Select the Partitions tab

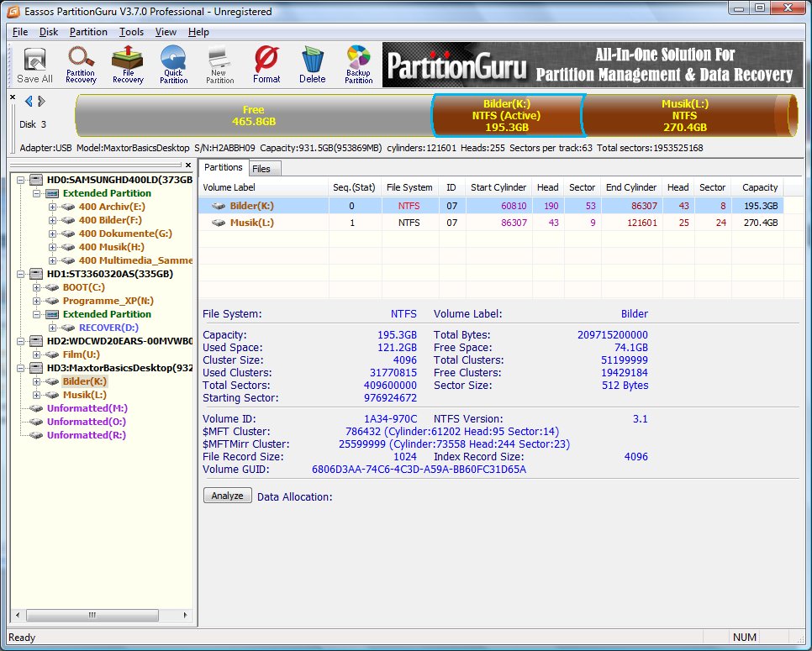tap(224, 167)
